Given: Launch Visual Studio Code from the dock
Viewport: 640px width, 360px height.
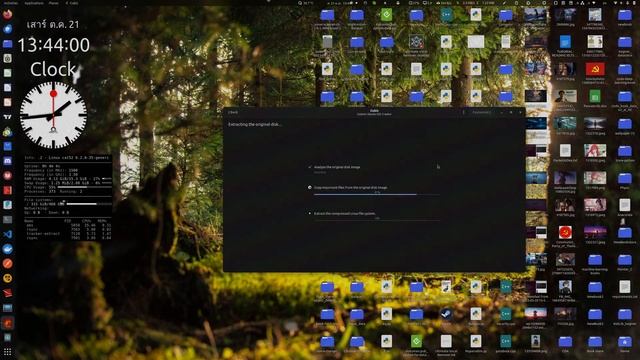Looking at the screenshot, I should [7, 234].
